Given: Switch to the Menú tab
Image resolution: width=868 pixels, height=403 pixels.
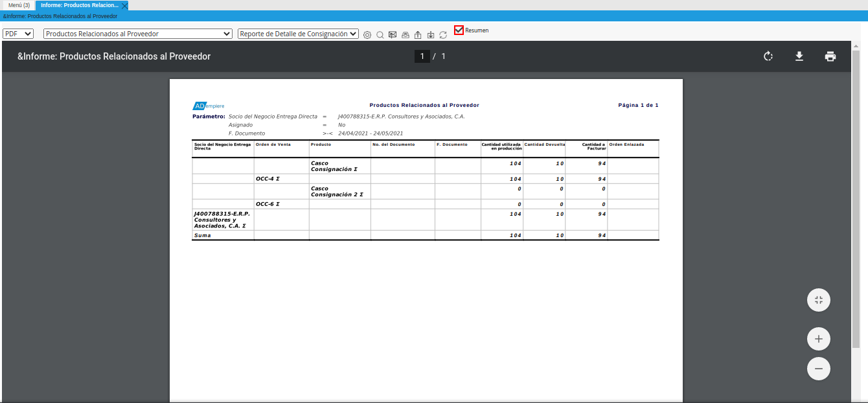Looking at the screenshot, I should tap(18, 4).
